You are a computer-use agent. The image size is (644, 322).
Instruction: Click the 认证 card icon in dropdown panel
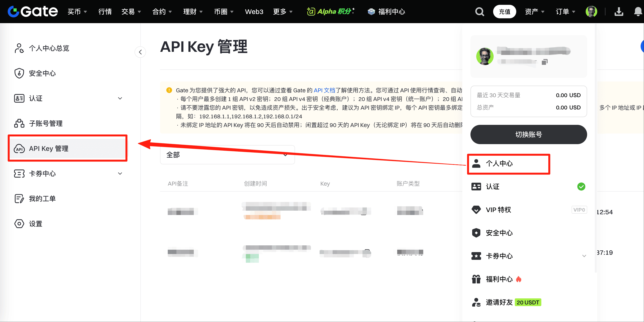476,187
